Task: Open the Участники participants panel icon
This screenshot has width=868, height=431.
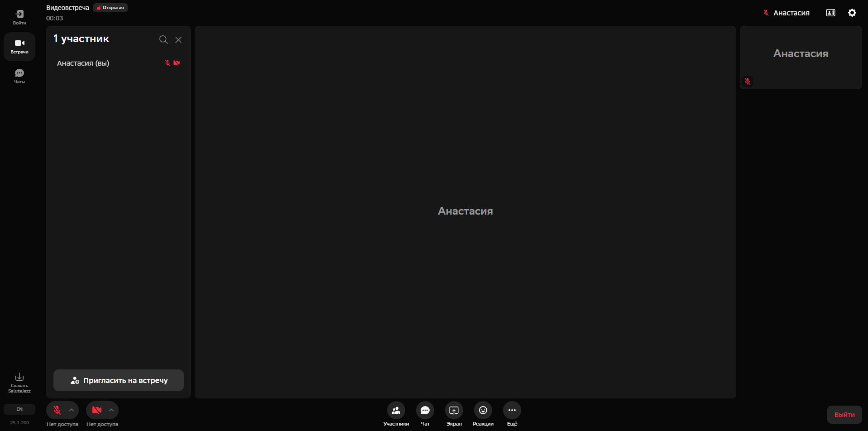Action: click(396, 410)
